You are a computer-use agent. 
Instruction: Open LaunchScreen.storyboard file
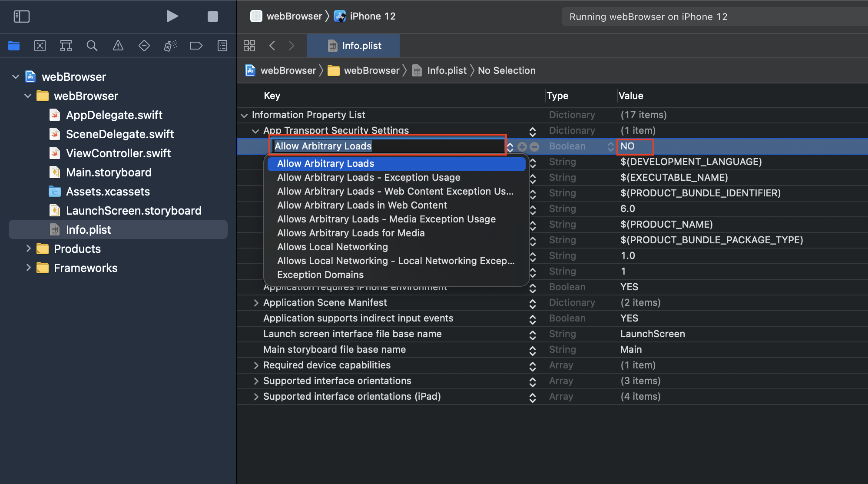click(133, 211)
